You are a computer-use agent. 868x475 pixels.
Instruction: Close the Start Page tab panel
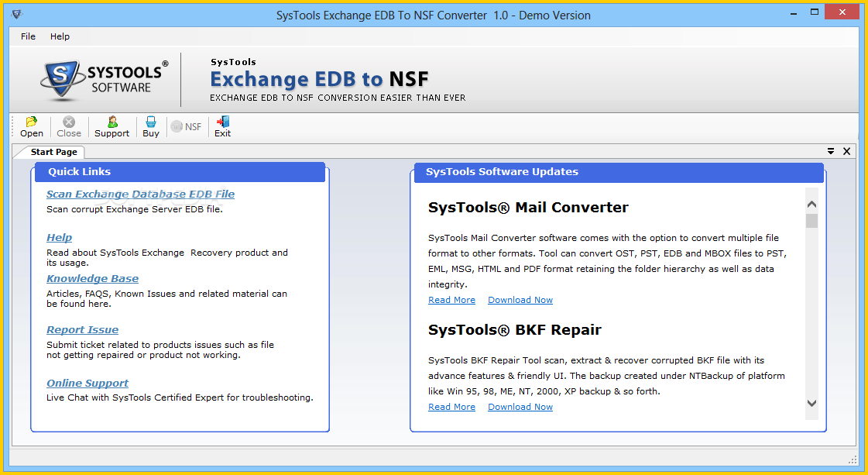coord(846,151)
